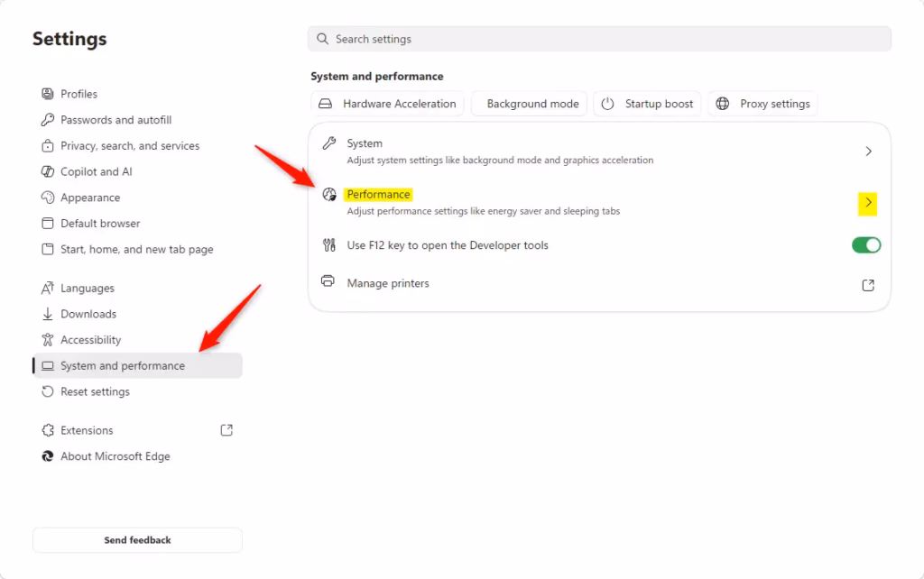This screenshot has width=924, height=579.
Task: Select the Startup boost chip
Action: coord(647,104)
